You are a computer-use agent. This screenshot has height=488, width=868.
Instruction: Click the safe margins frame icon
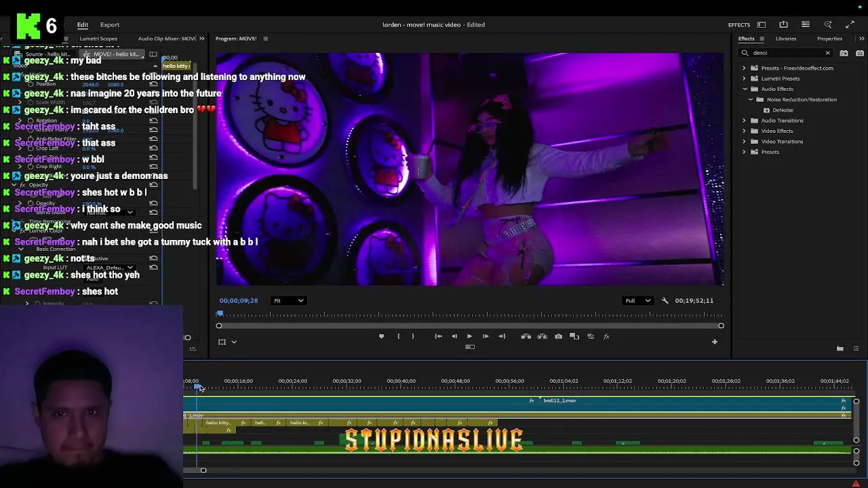tap(222, 342)
